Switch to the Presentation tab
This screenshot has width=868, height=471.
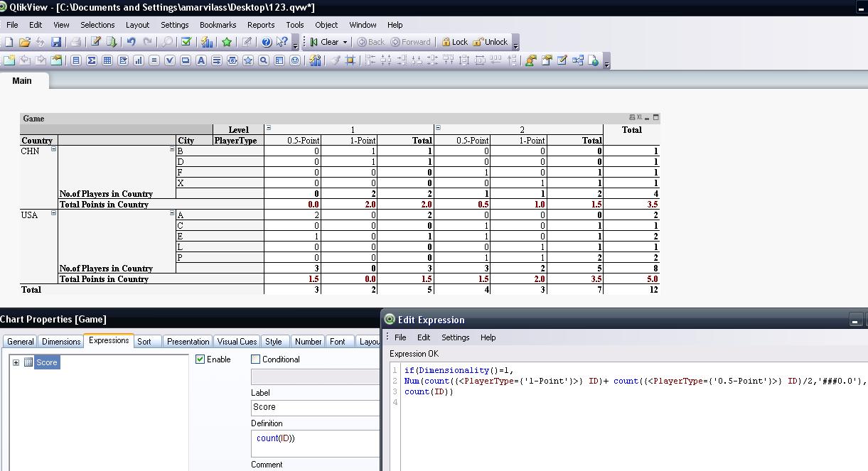(188, 342)
